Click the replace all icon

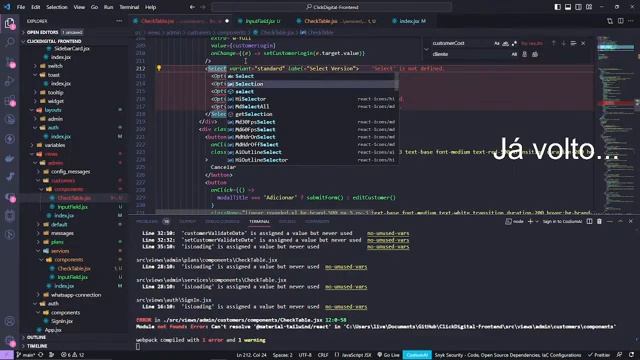[535, 54]
